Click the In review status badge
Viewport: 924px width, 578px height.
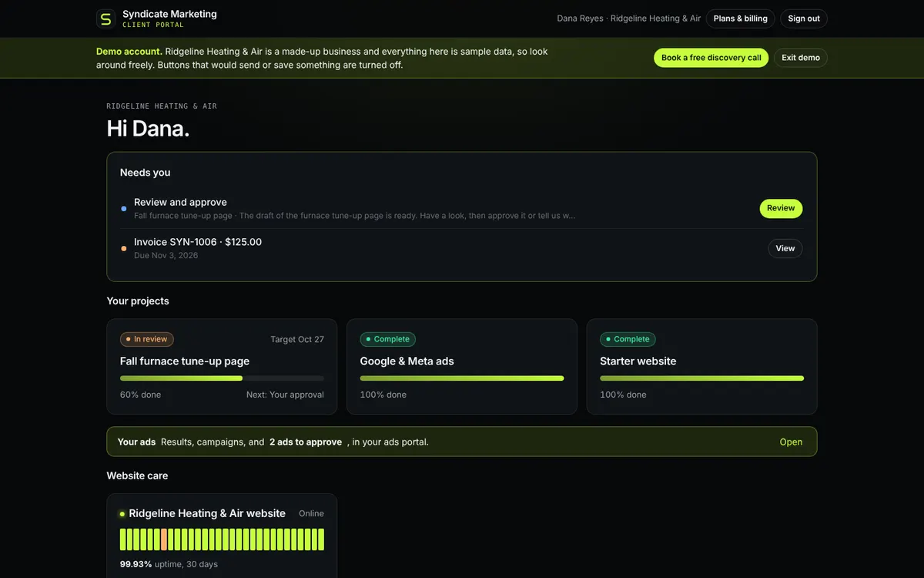(147, 339)
